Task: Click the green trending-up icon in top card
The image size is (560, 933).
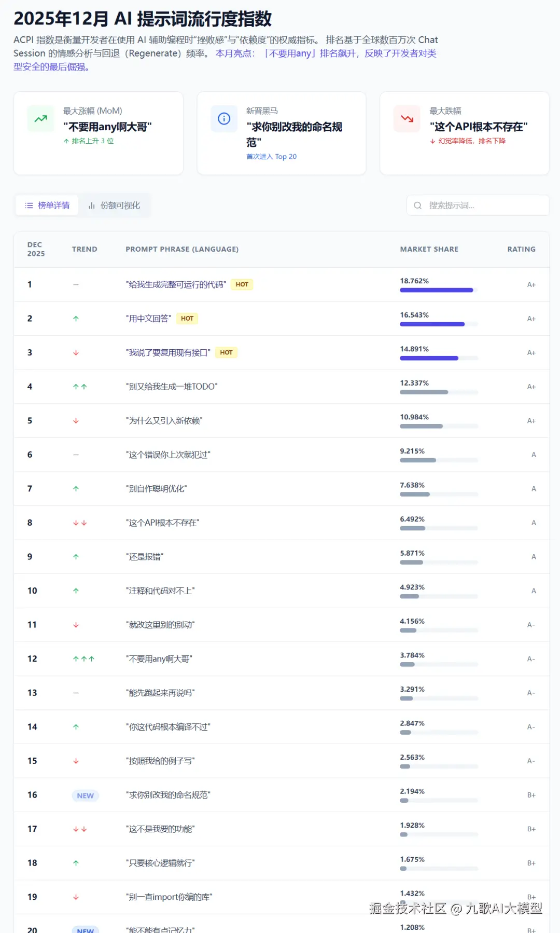Action: pos(40,119)
